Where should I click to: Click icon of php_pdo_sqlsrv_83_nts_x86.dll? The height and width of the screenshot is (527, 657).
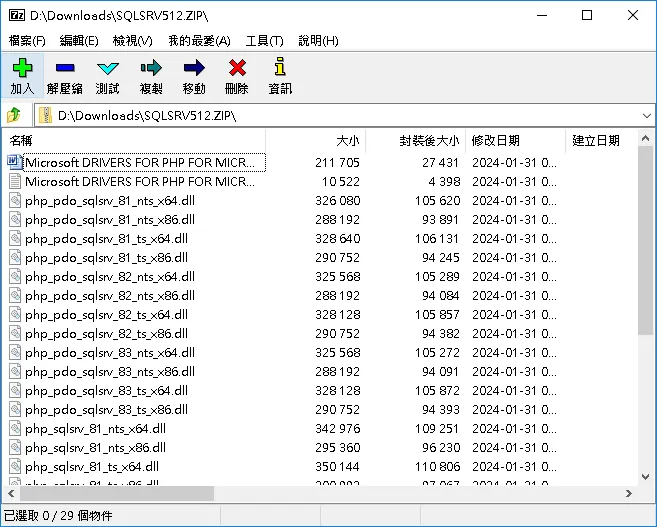tap(15, 371)
